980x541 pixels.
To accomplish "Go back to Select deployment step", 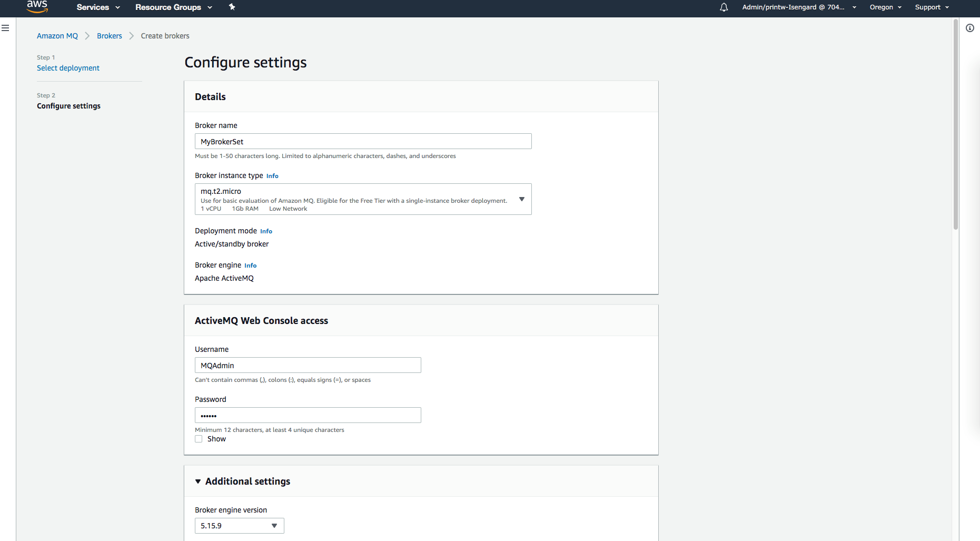I will pos(68,68).
